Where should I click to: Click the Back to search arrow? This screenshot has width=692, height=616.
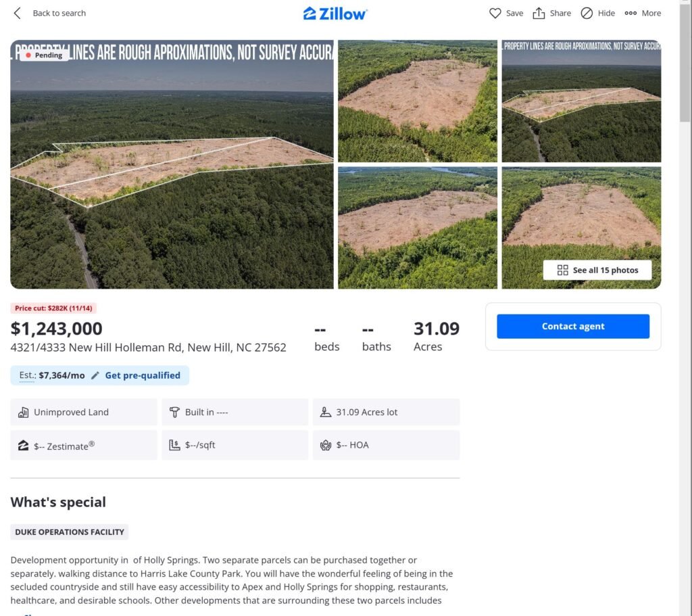(x=18, y=13)
